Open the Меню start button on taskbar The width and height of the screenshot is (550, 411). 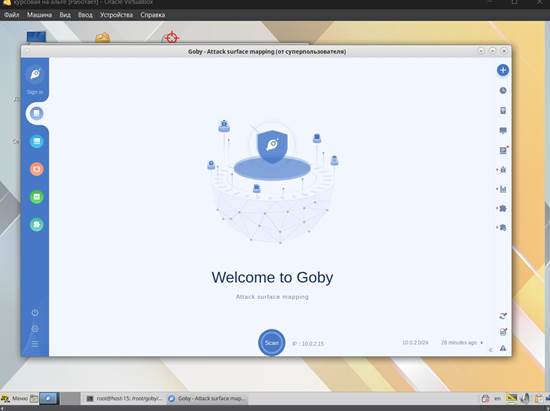pos(15,398)
